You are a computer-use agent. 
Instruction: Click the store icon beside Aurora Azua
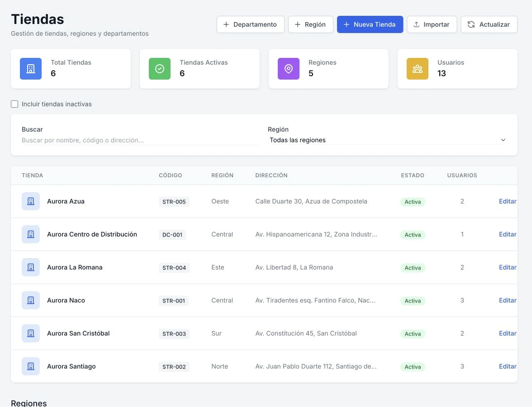[x=31, y=202]
